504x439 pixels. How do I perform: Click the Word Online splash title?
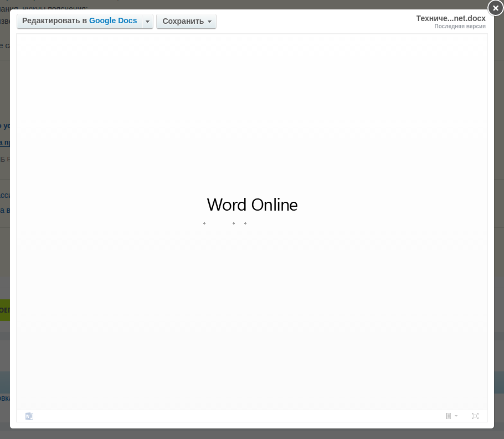click(x=252, y=205)
